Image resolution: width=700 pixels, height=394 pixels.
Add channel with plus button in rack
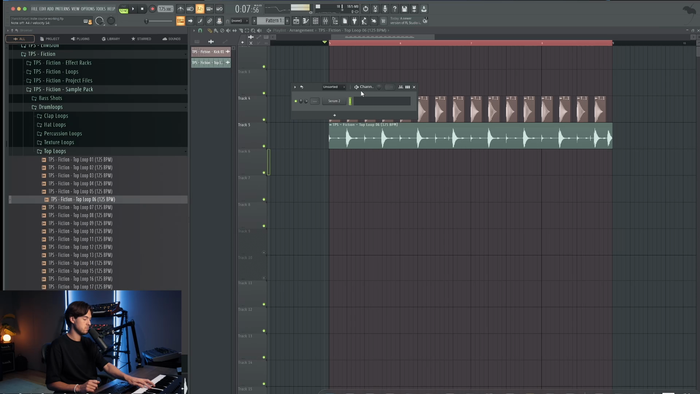coord(334,115)
